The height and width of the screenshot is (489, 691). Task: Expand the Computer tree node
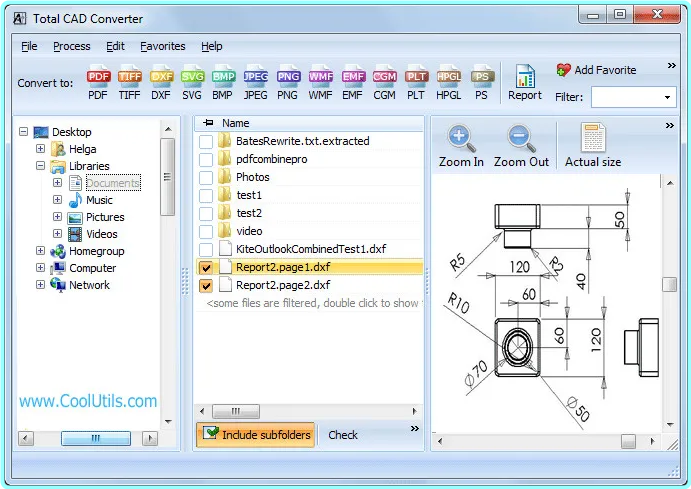[40, 267]
